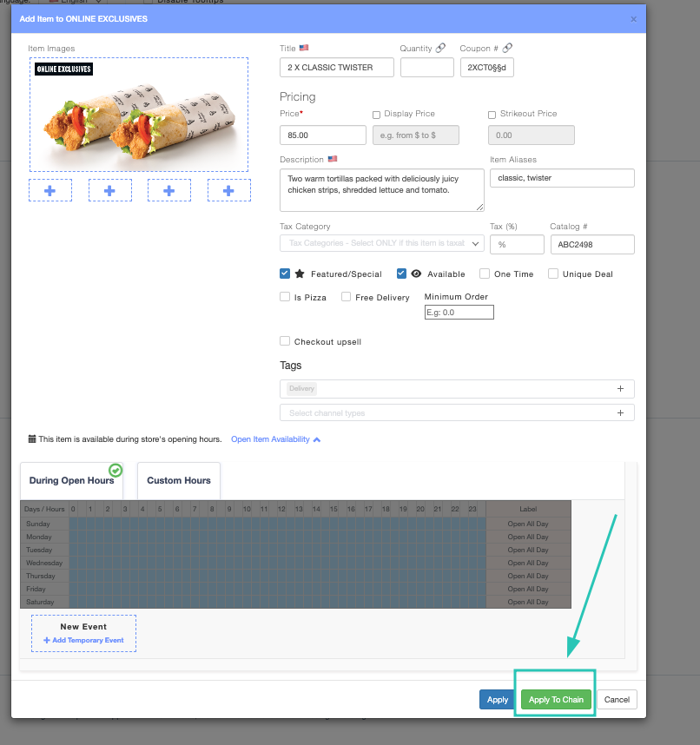Image resolution: width=700 pixels, height=745 pixels.
Task: Click the Wednesday row label in schedule
Action: 44,563
